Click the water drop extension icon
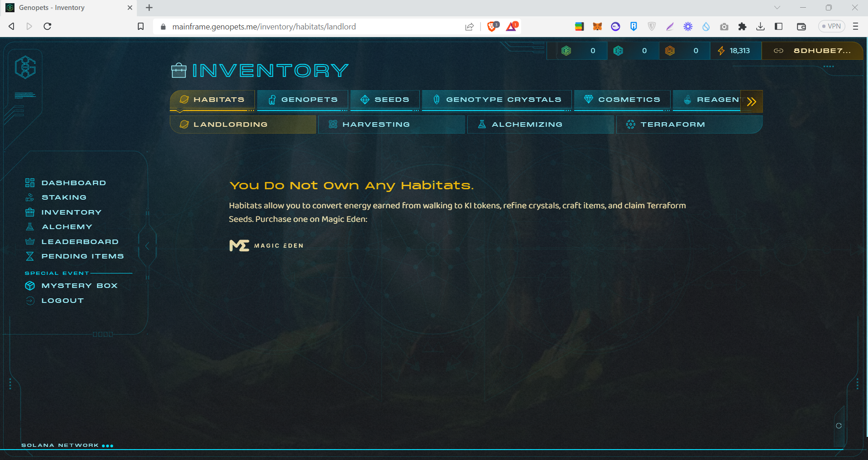Screen dimensions: 868x460 click(706, 27)
